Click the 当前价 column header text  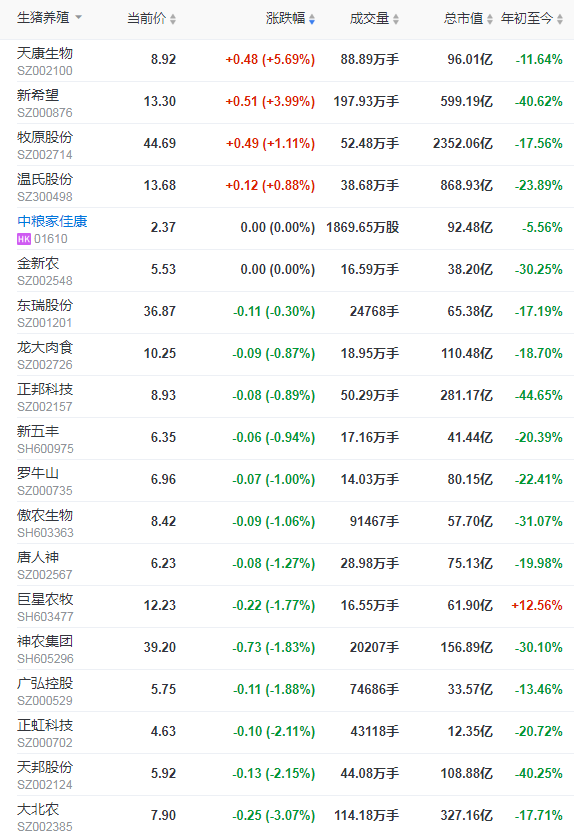[147, 19]
